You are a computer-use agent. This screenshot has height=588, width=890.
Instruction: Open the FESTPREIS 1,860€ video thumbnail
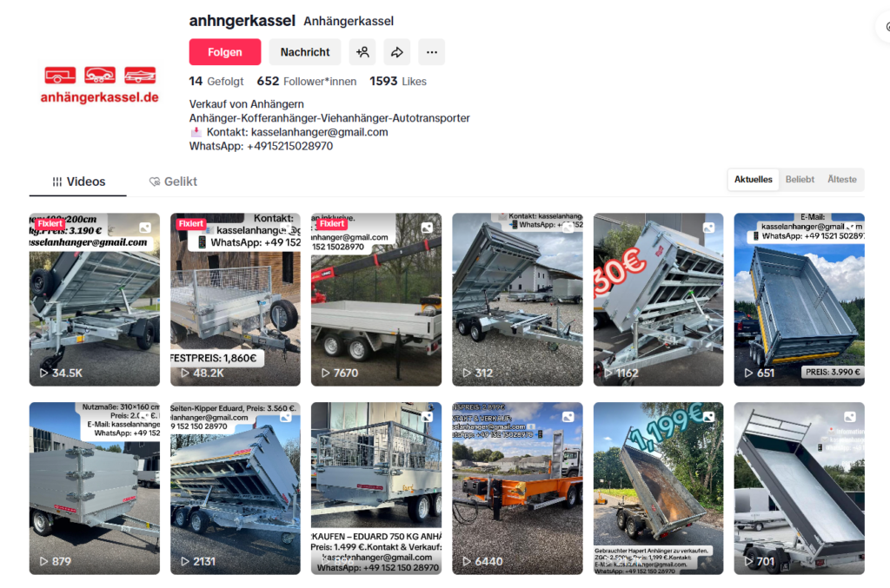pyautogui.click(x=235, y=300)
